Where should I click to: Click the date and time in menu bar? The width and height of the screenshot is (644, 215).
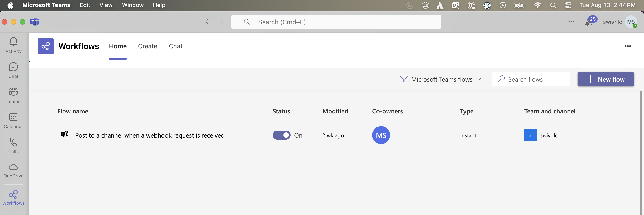pos(607,5)
